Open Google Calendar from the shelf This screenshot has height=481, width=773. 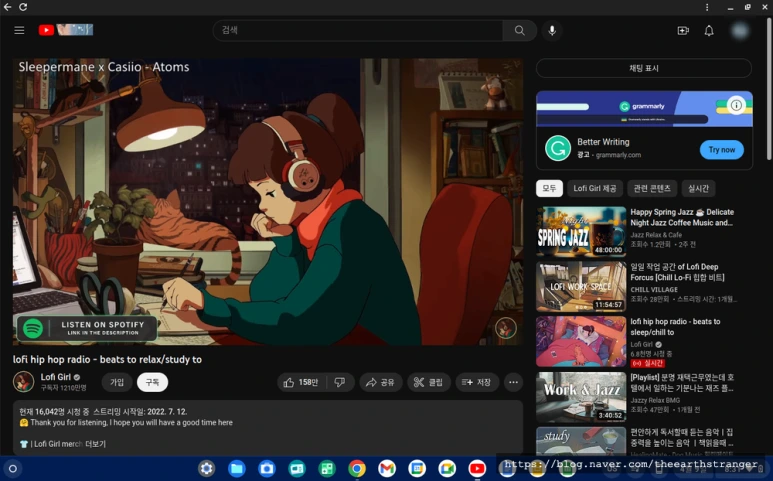(417, 469)
